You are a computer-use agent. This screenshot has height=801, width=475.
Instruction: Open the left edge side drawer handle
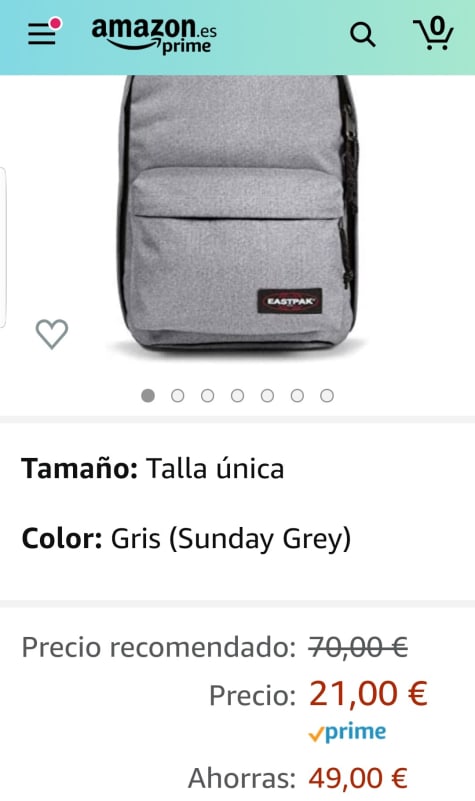pyautogui.click(x=3, y=248)
